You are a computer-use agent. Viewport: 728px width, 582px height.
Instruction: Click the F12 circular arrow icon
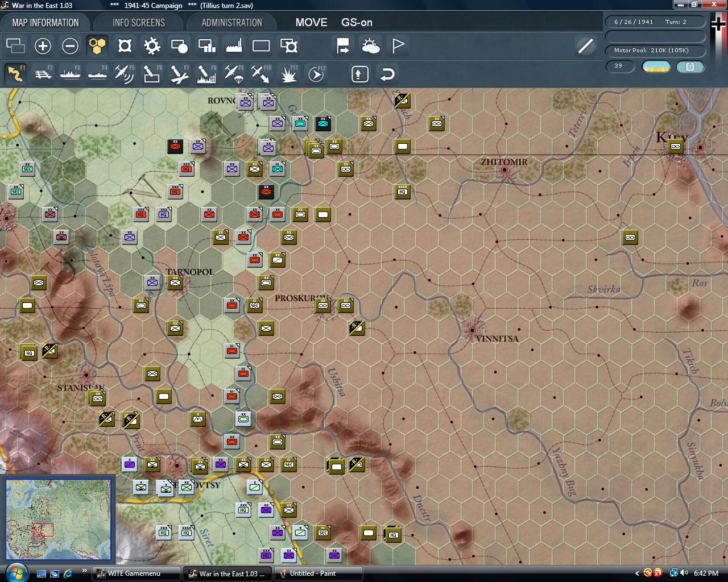click(x=316, y=74)
